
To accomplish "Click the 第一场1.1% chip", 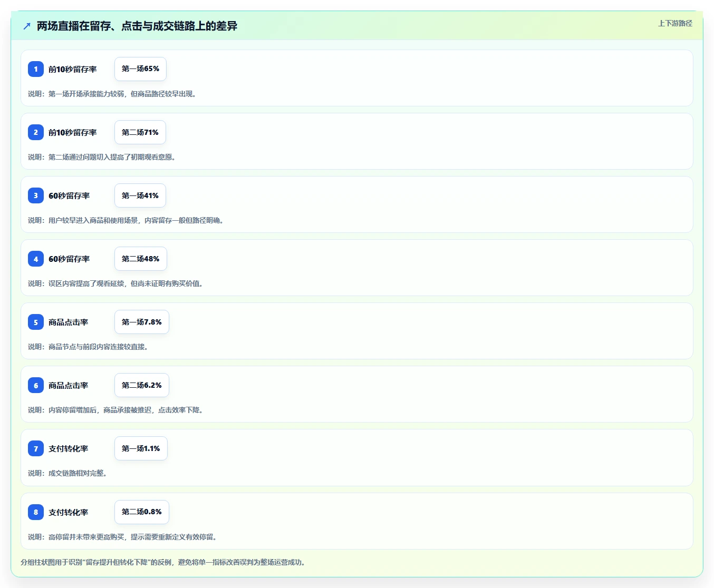I will pyautogui.click(x=141, y=448).
